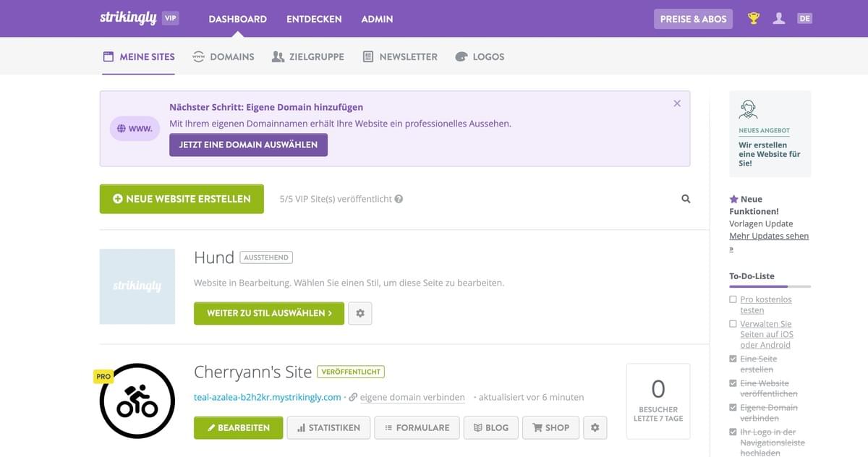The image size is (868, 457).
Task: Open the Neues Angebot support card
Action: coord(770,134)
